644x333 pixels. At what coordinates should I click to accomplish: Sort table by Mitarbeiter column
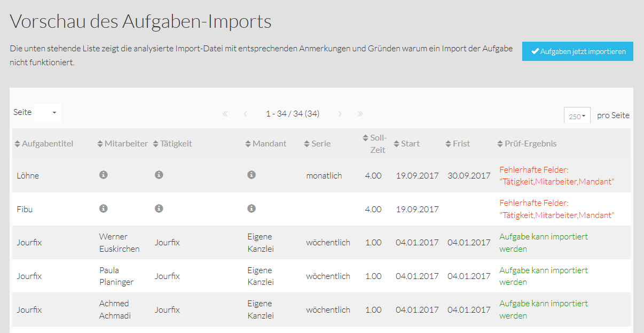pyautogui.click(x=123, y=144)
